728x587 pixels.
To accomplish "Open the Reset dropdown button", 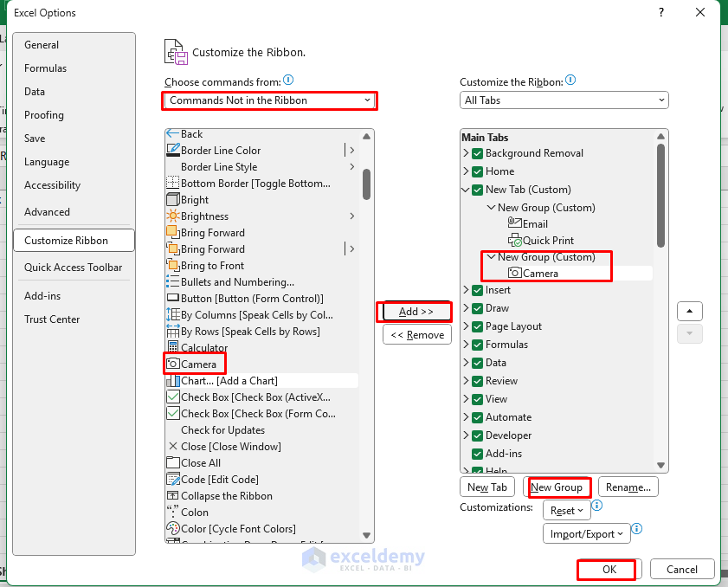I will pos(566,510).
